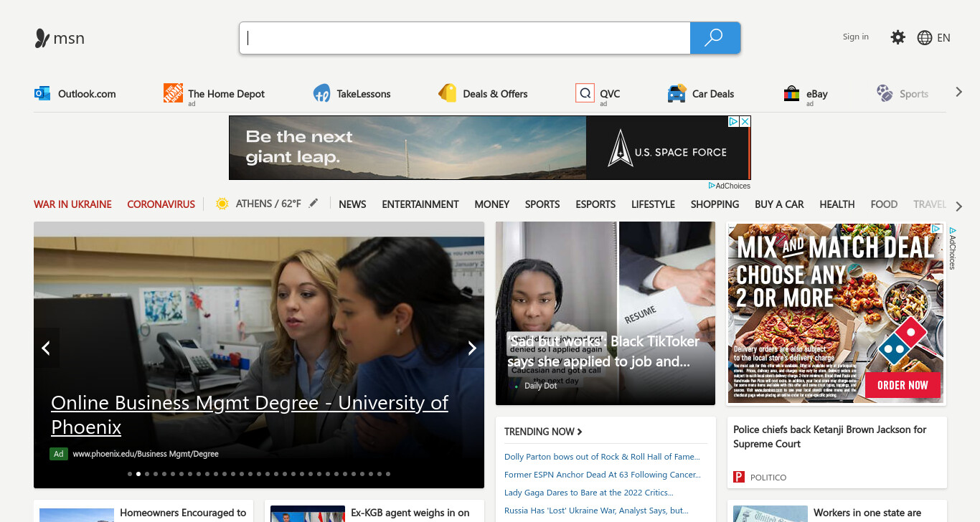Click the TakeLessons blue icon
This screenshot has height=522, width=980.
coord(321,93)
